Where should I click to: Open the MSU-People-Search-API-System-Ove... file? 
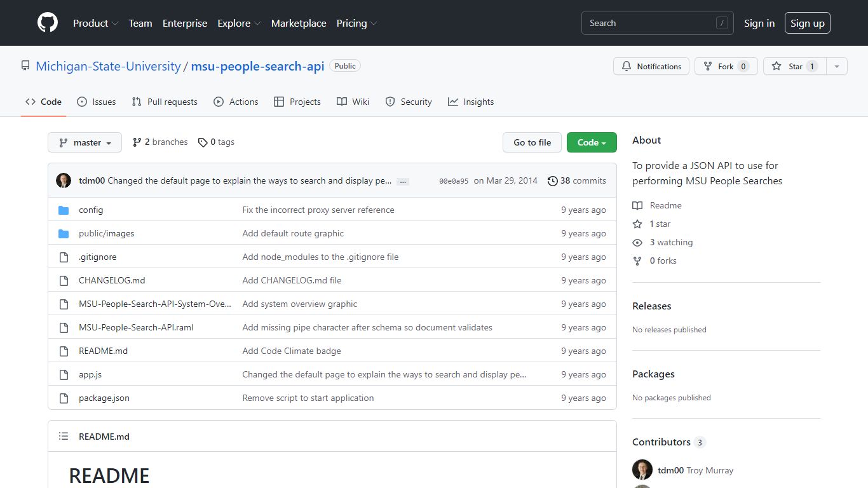pyautogui.click(x=155, y=304)
